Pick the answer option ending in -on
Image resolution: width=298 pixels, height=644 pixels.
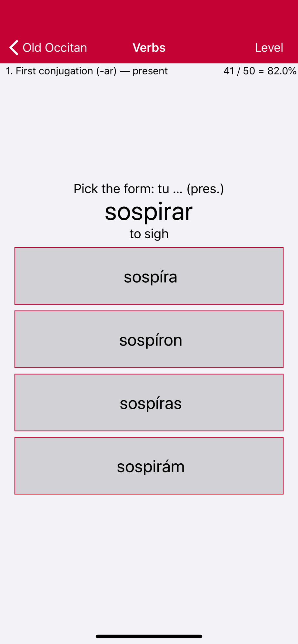[x=149, y=339]
